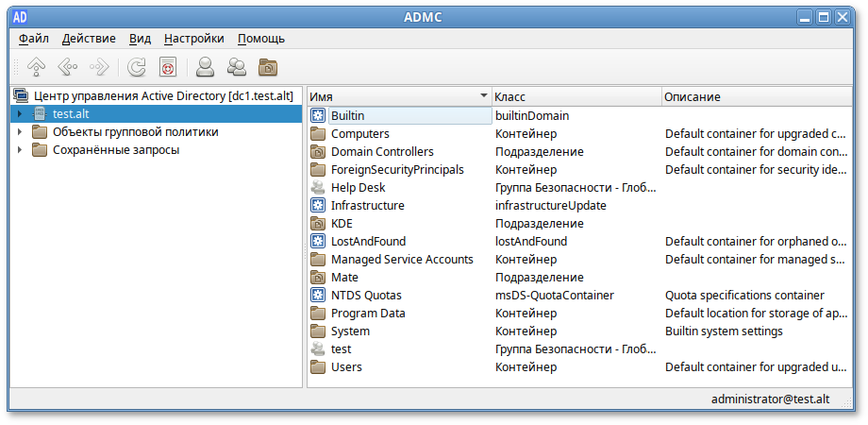
Task: Expand the test.alt domain tree node
Action: pos(20,114)
